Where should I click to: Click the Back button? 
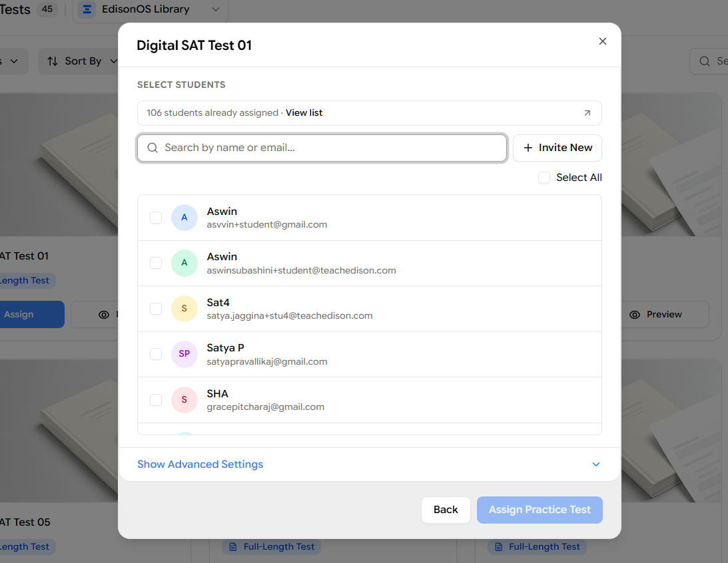pos(446,510)
